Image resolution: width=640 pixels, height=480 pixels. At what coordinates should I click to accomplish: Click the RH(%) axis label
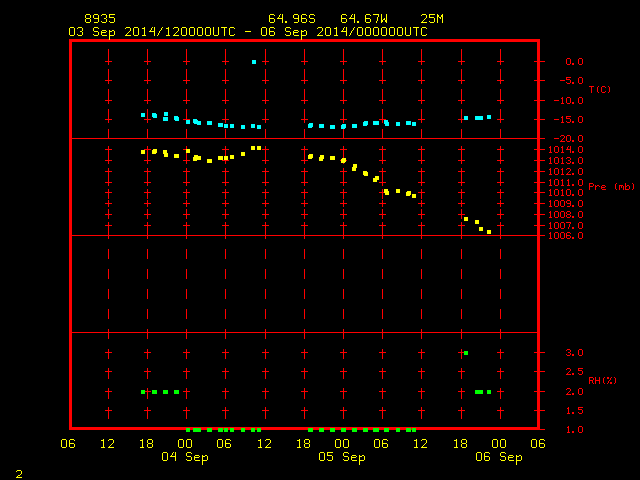602,380
